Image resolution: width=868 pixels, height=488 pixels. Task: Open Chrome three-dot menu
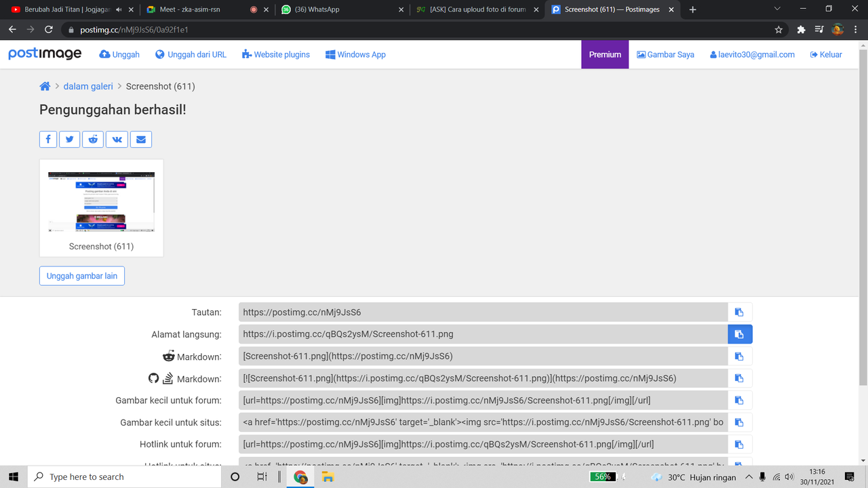(856, 30)
